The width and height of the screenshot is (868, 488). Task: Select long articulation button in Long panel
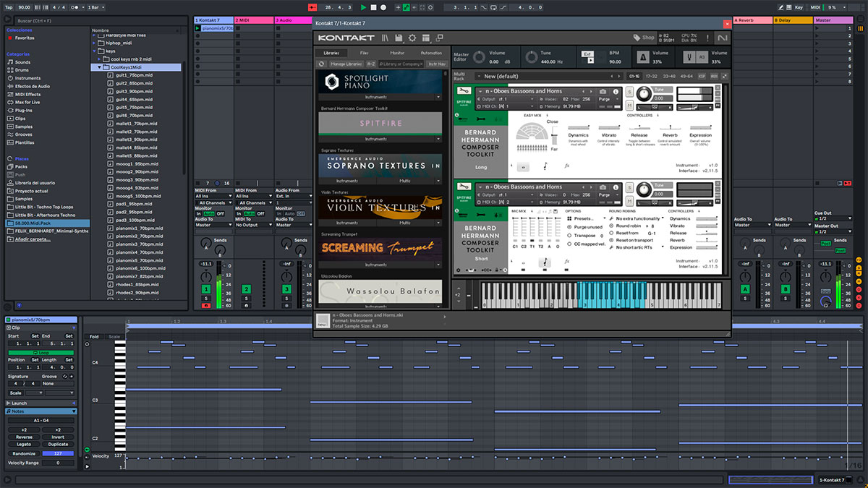point(524,167)
